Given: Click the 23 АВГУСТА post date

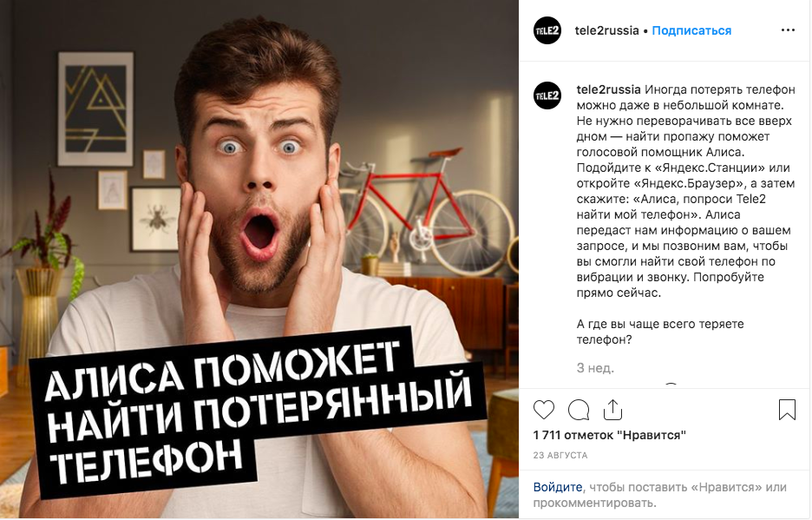Looking at the screenshot, I should tap(560, 455).
